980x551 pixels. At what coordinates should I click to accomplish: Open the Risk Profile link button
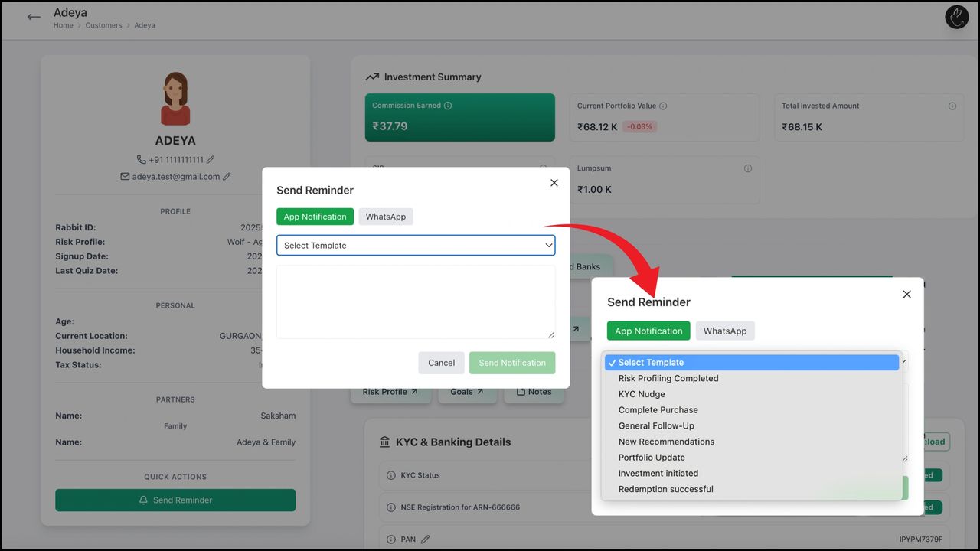[390, 392]
